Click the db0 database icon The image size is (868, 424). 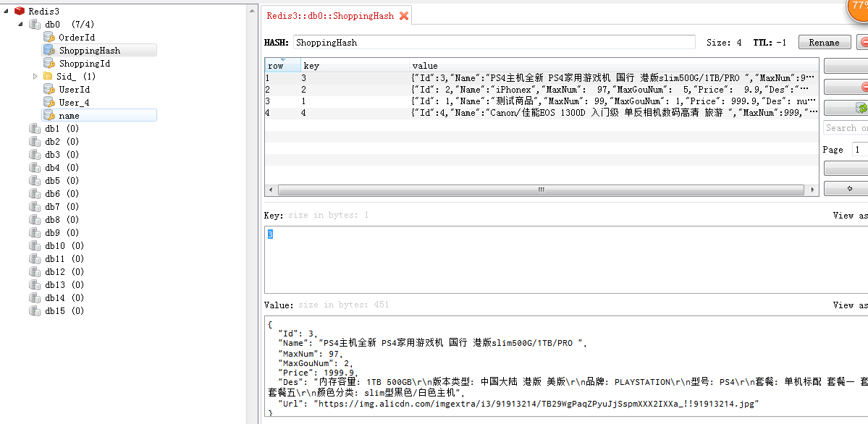(x=35, y=25)
